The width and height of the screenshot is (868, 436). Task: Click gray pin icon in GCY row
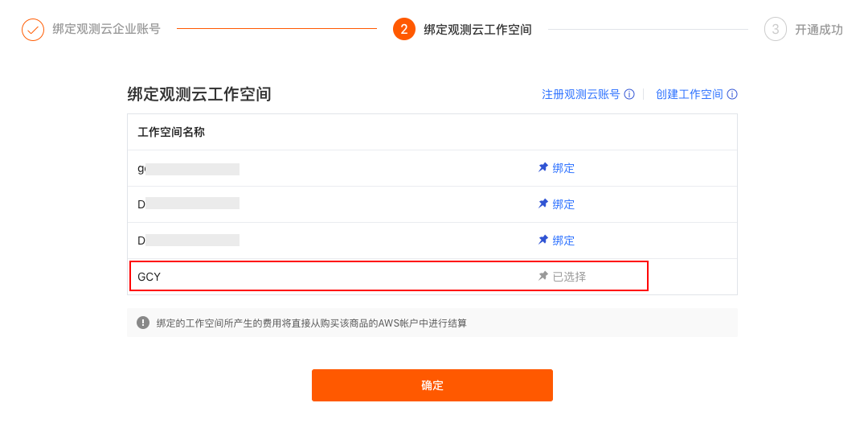click(543, 276)
